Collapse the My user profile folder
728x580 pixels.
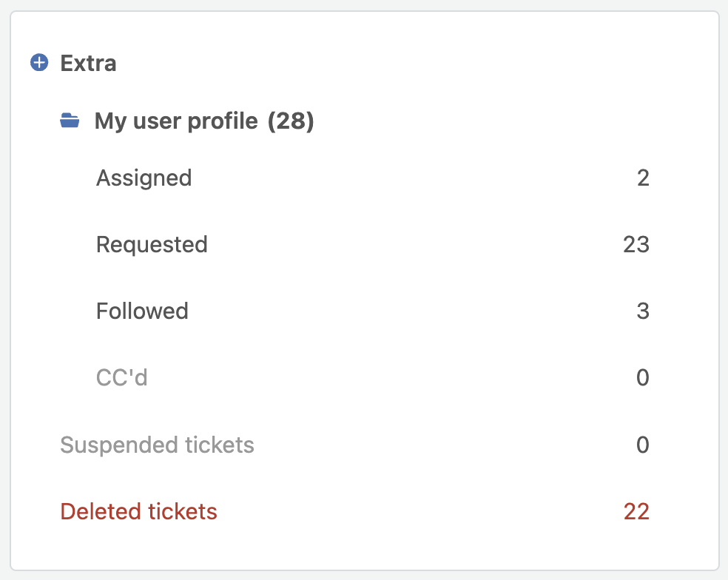click(176, 121)
